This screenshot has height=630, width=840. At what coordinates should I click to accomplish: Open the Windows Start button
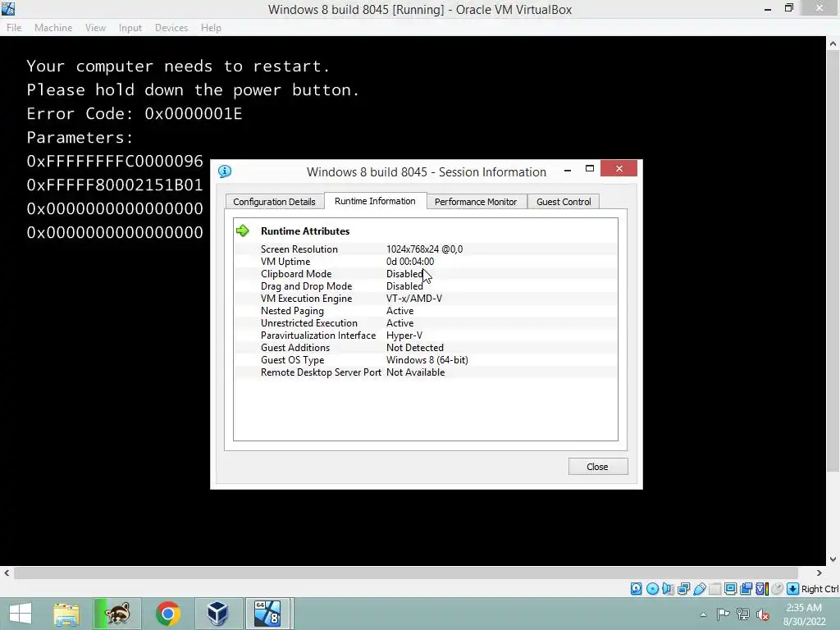[x=21, y=614]
